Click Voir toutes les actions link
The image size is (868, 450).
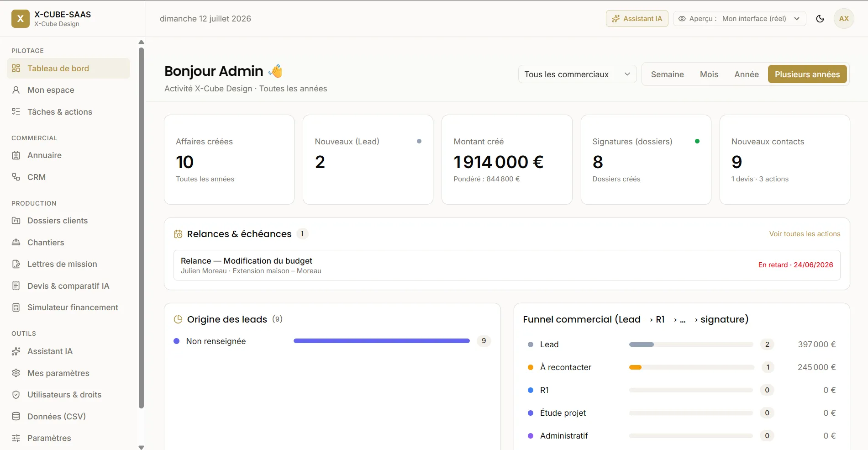tap(805, 234)
